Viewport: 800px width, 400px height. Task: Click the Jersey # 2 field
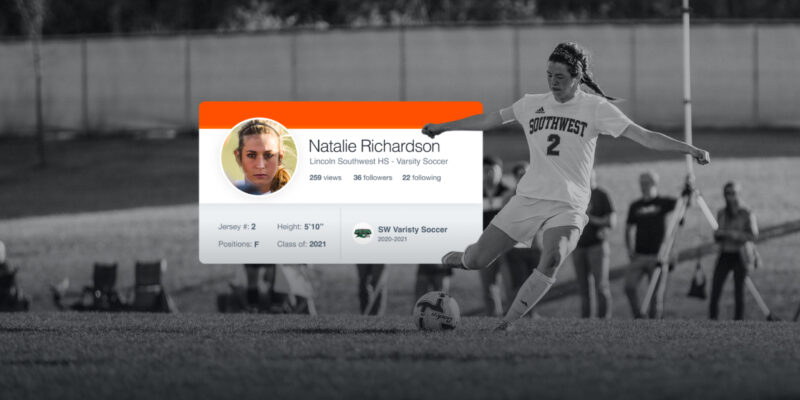[x=237, y=227]
